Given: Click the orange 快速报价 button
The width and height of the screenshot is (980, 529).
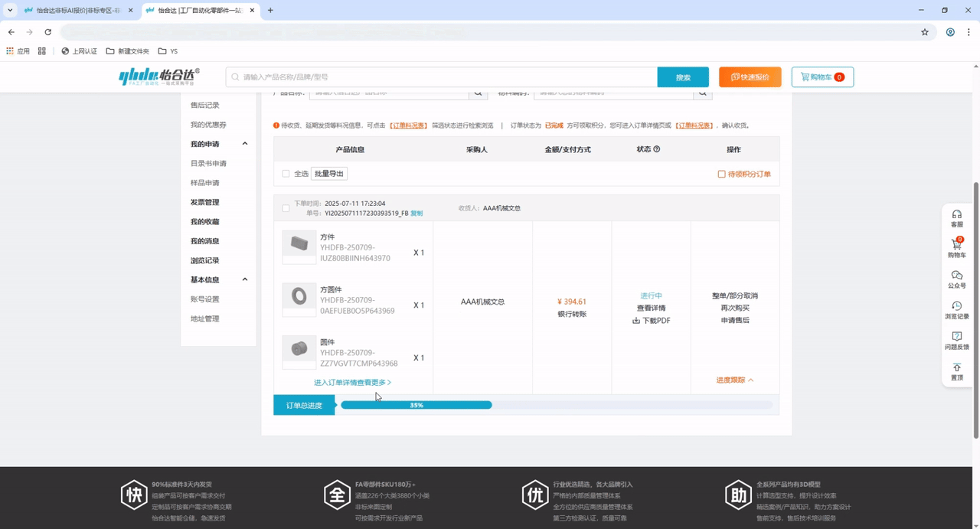Looking at the screenshot, I should pos(750,77).
